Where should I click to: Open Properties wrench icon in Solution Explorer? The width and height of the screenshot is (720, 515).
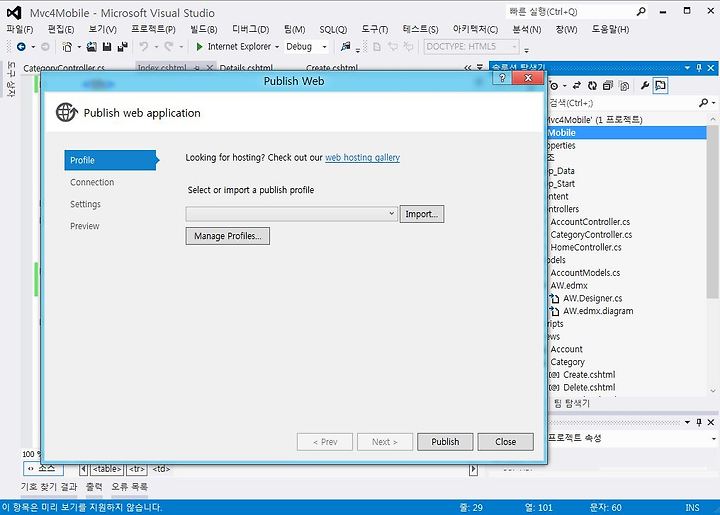[645, 85]
